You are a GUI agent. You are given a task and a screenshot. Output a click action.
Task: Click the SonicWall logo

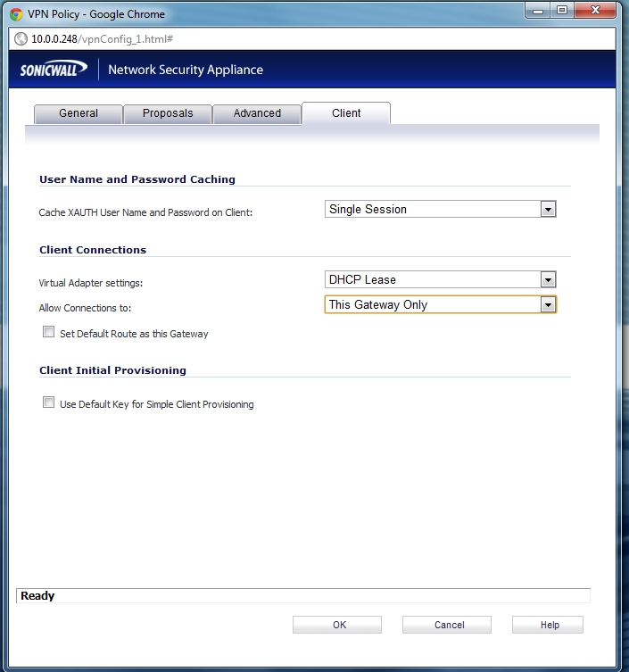point(54,69)
